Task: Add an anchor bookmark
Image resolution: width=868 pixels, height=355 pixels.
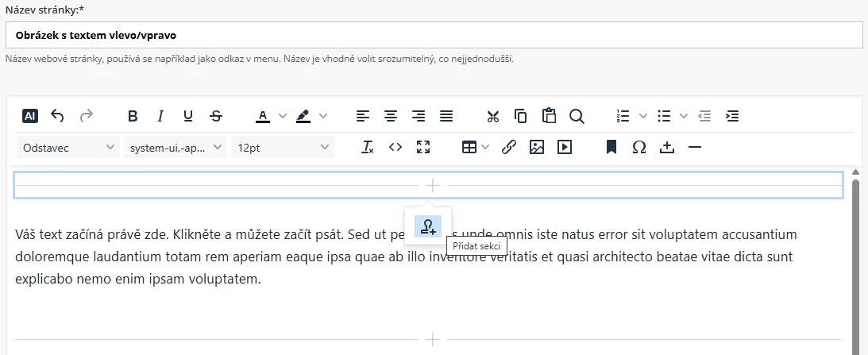Action: click(x=611, y=147)
